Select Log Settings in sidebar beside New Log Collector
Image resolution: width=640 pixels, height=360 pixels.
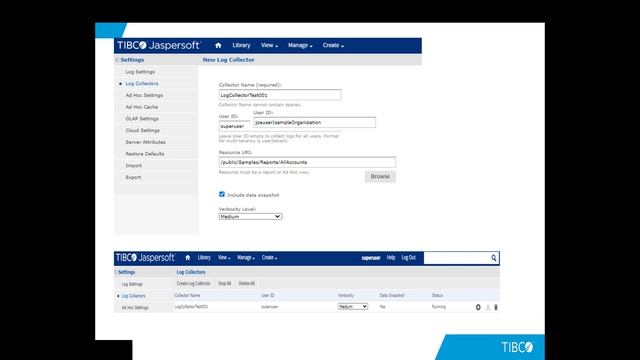[x=140, y=72]
